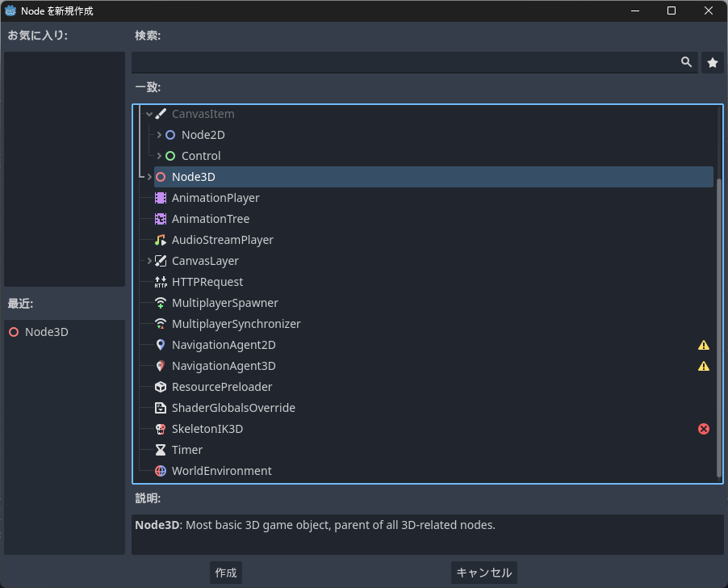Screen dimensions: 728x588
Task: Click the Godot logo in title bar
Action: tap(10, 10)
